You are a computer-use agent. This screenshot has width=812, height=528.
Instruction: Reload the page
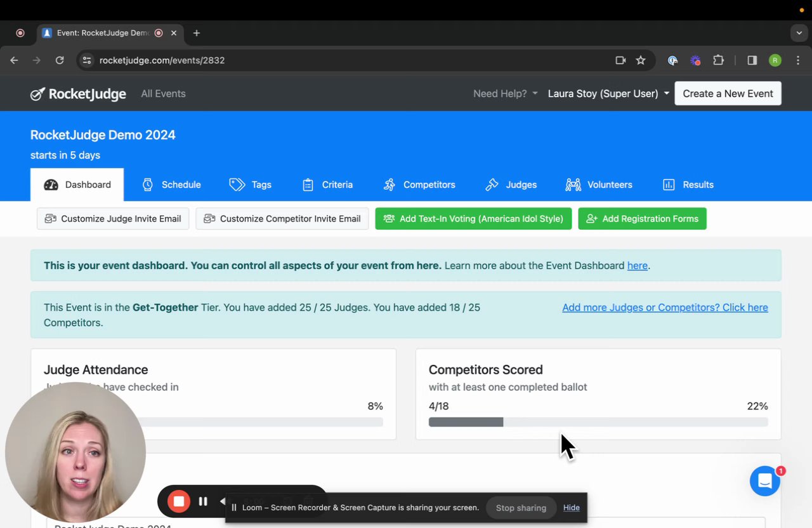[x=60, y=60]
